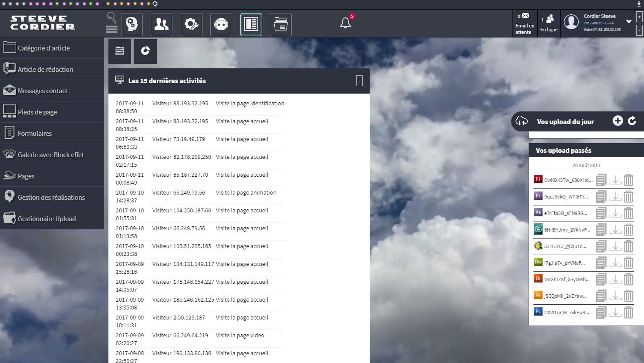Click the gear and wrench settings icon
This screenshot has width=644, height=363.
click(191, 24)
